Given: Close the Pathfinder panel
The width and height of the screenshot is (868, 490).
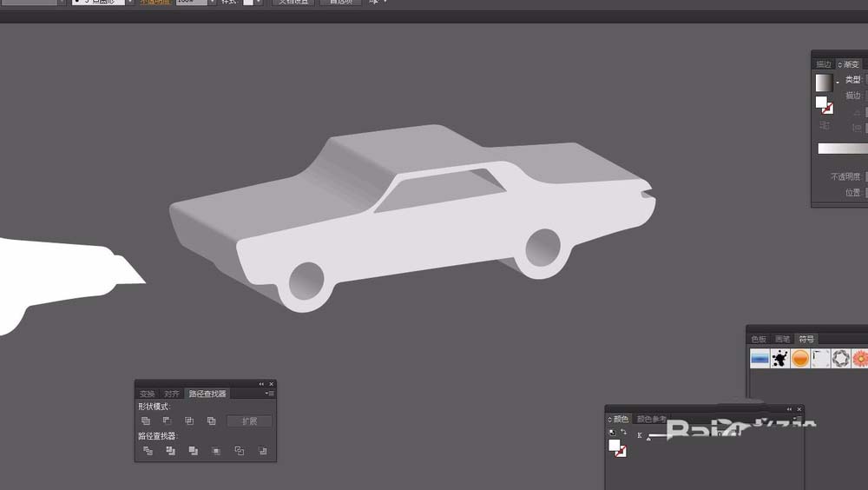Looking at the screenshot, I should click(271, 384).
